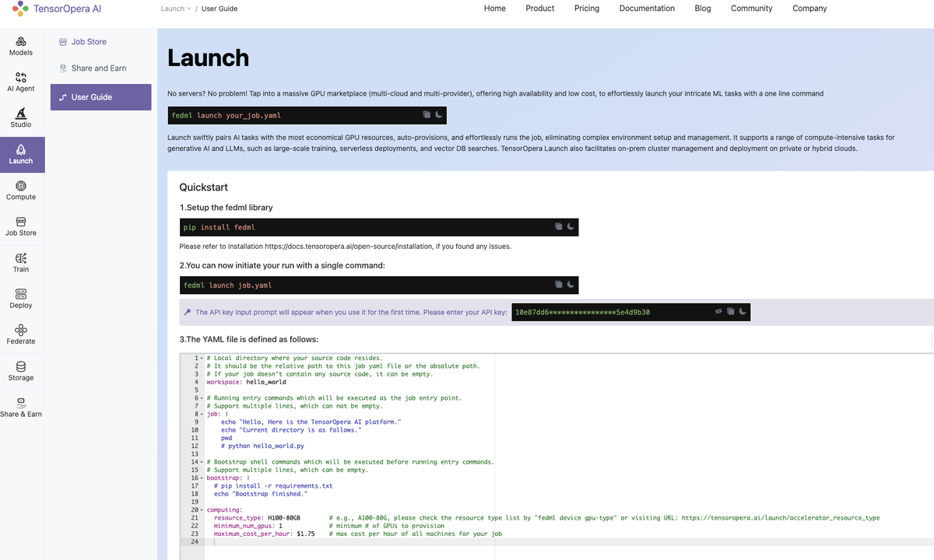This screenshot has height=560, width=934.
Task: Copy the API key to clipboard
Action: coord(730,311)
